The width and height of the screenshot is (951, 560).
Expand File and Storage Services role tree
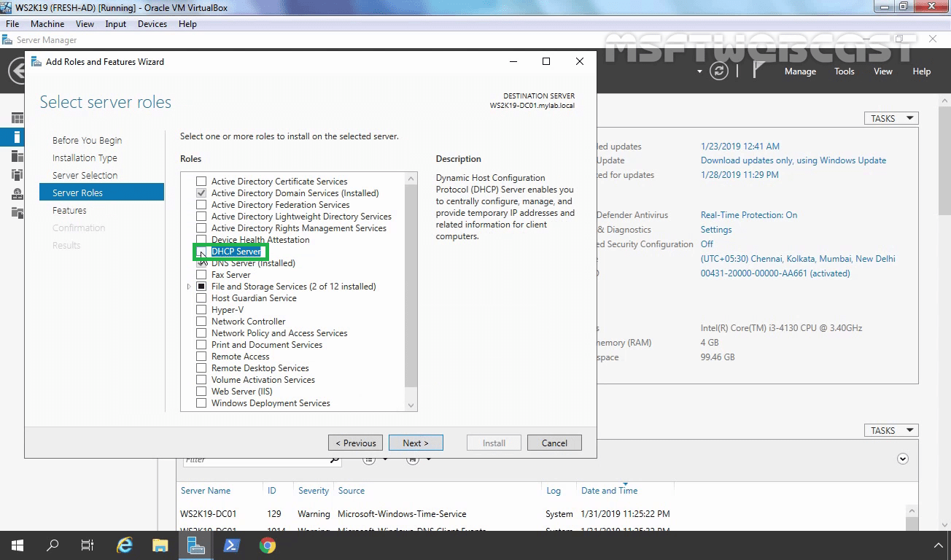pos(190,287)
